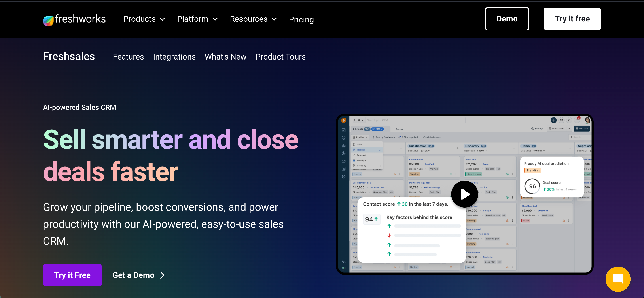Expand the Resources menu
The width and height of the screenshot is (644, 298).
click(253, 19)
